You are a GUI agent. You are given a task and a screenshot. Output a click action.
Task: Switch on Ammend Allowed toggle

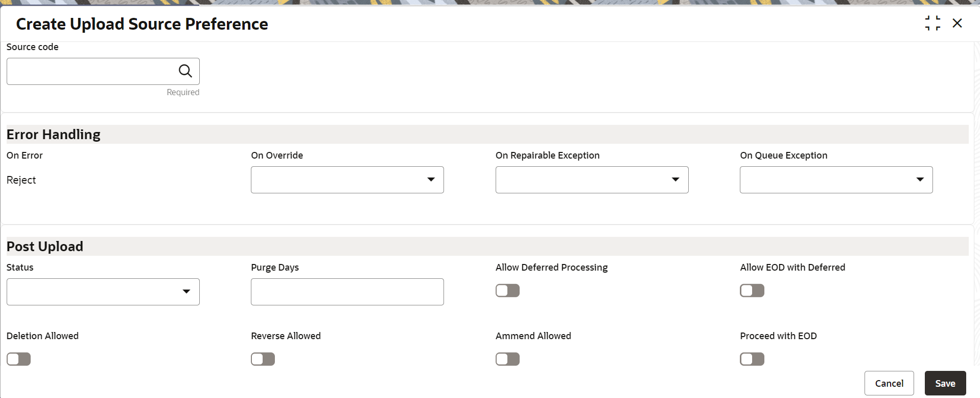507,359
